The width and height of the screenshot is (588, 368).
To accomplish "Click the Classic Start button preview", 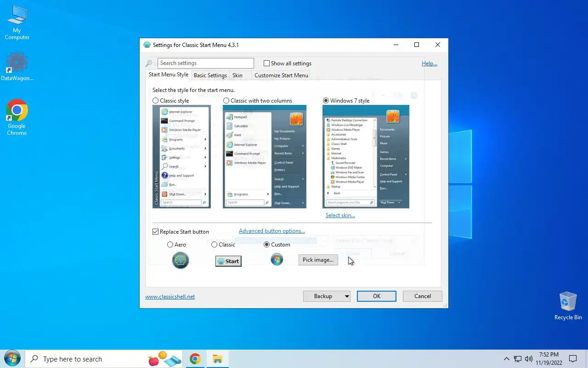I will click(x=228, y=261).
